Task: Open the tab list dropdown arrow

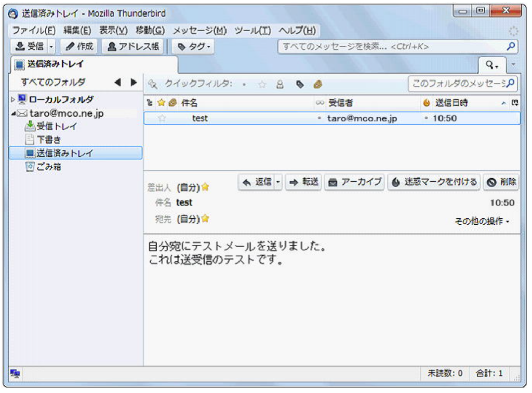Action: (x=513, y=64)
